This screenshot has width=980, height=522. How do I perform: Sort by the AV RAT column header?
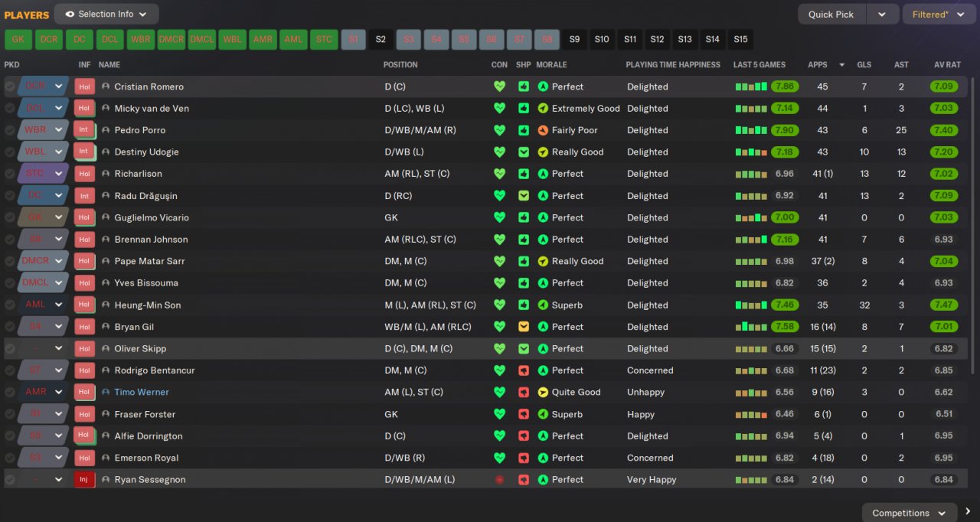pyautogui.click(x=947, y=65)
